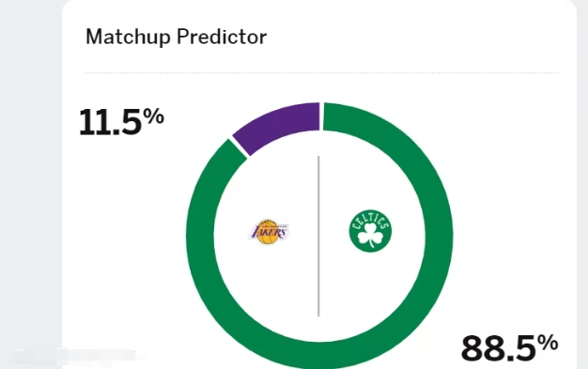
Task: Click the 88.5% win probability label
Action: pyautogui.click(x=510, y=348)
